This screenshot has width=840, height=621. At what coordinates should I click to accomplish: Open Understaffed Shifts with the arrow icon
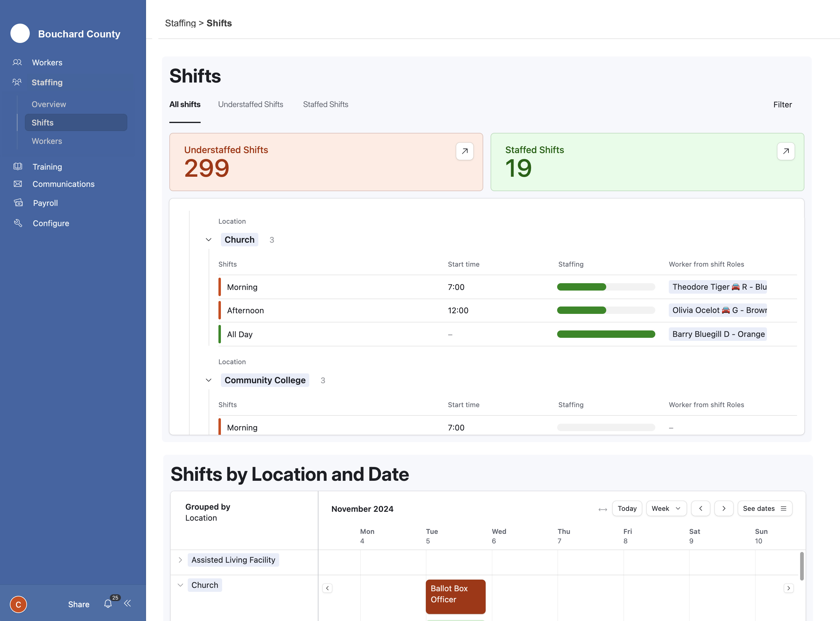pyautogui.click(x=464, y=151)
